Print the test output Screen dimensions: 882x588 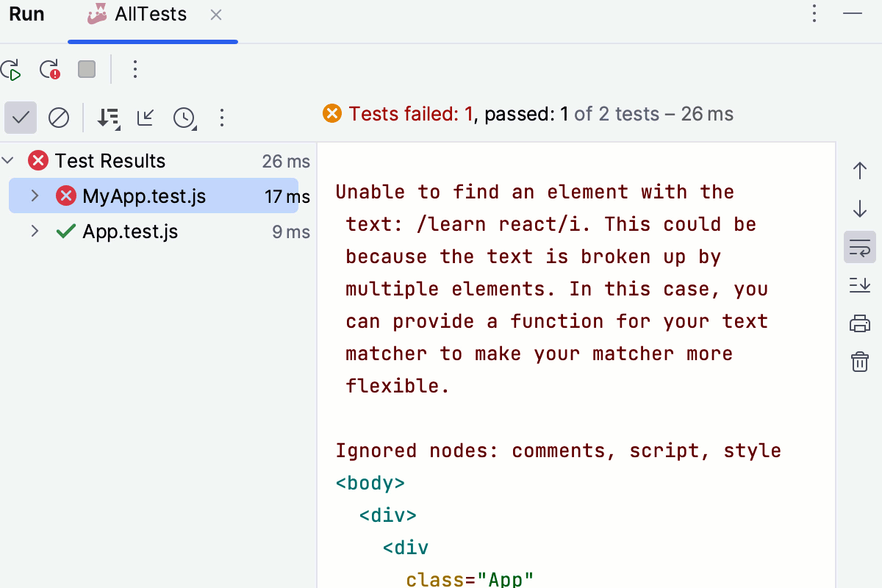(x=859, y=323)
